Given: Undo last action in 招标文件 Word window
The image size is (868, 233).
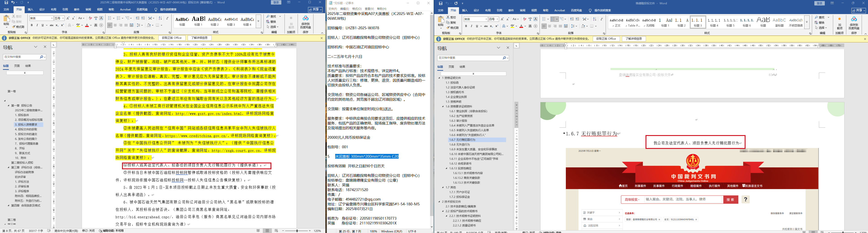Looking at the screenshot, I should tap(13, 2).
